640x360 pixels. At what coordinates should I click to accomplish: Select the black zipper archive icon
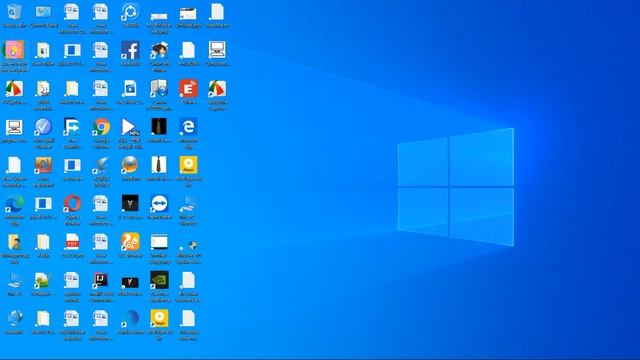coord(159,127)
